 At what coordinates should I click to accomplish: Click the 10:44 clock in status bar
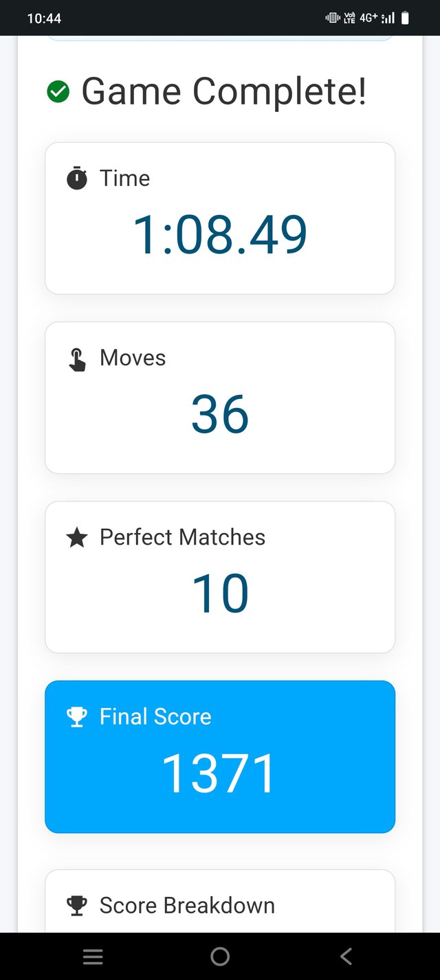[x=44, y=19]
